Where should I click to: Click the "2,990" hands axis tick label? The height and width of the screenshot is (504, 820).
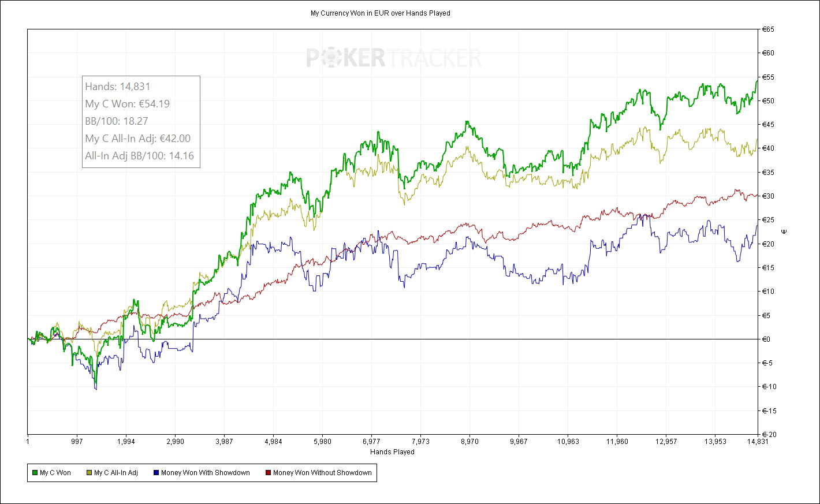coord(175,442)
